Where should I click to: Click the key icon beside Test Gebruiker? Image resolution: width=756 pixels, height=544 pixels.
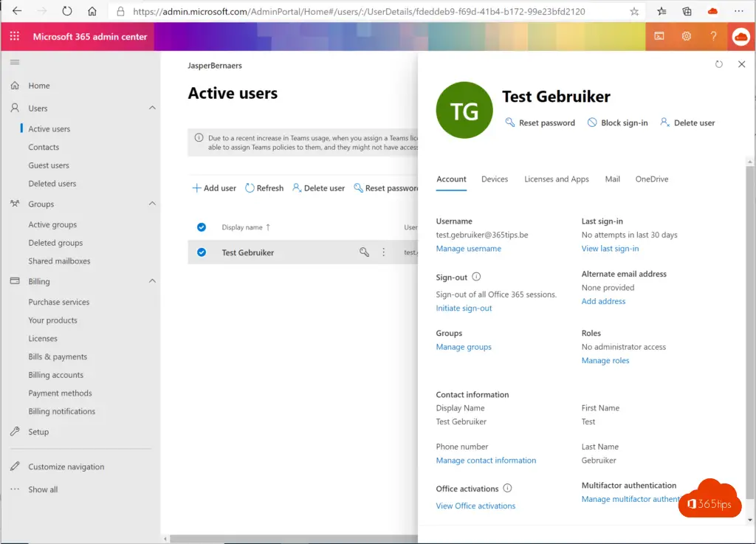(364, 252)
